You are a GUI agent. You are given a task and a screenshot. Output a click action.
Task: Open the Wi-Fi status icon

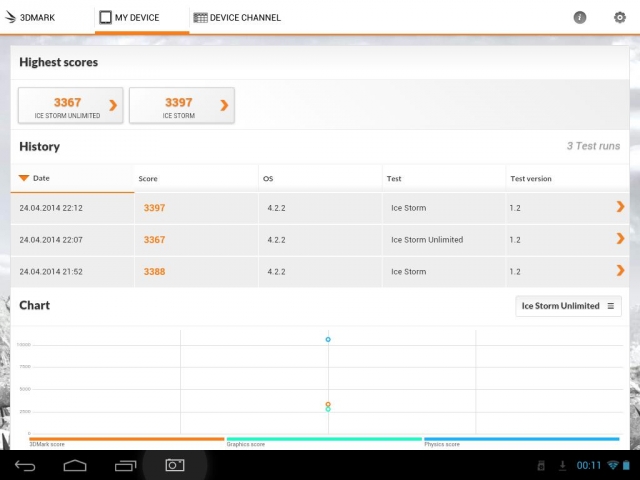click(613, 465)
